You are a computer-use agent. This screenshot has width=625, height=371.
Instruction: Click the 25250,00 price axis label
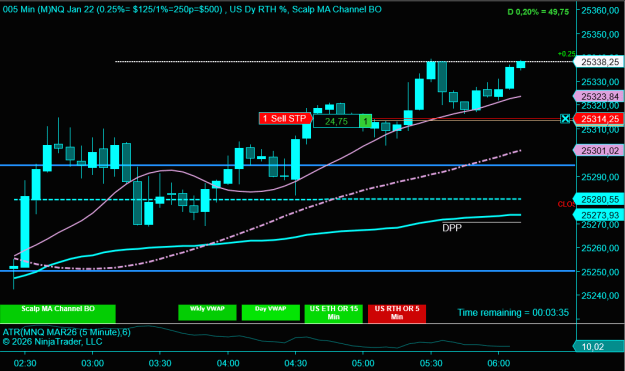tap(600, 272)
